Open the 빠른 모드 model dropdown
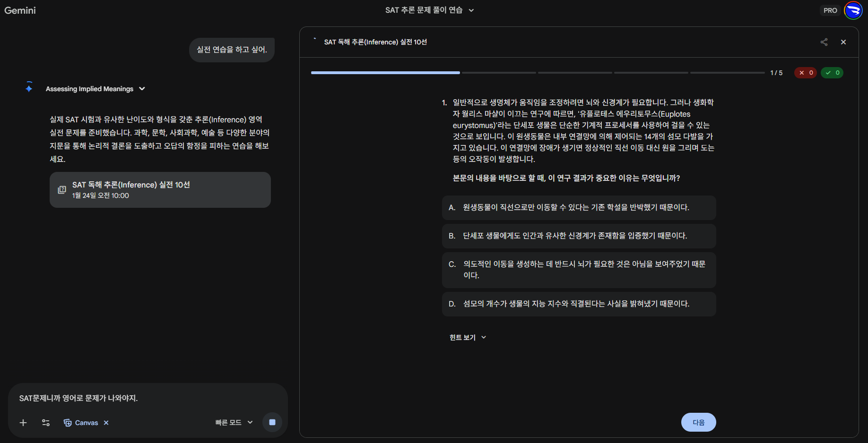The width and height of the screenshot is (868, 443). 234,423
